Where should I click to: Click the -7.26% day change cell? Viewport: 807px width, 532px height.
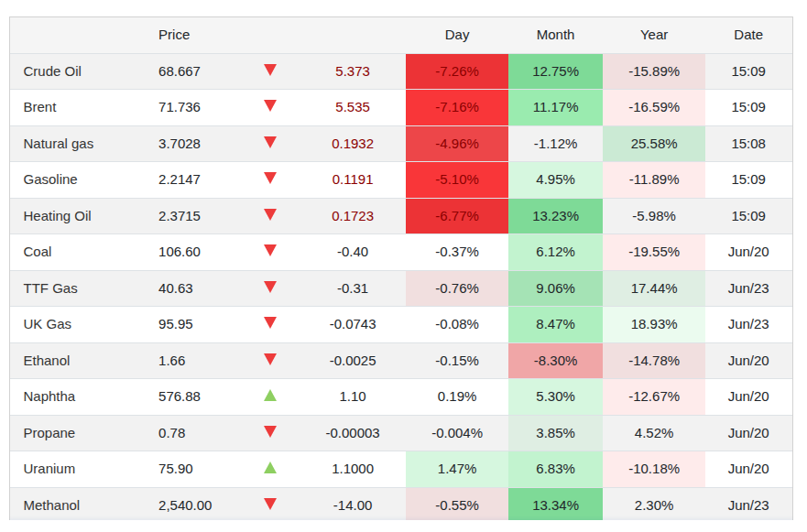pos(457,71)
